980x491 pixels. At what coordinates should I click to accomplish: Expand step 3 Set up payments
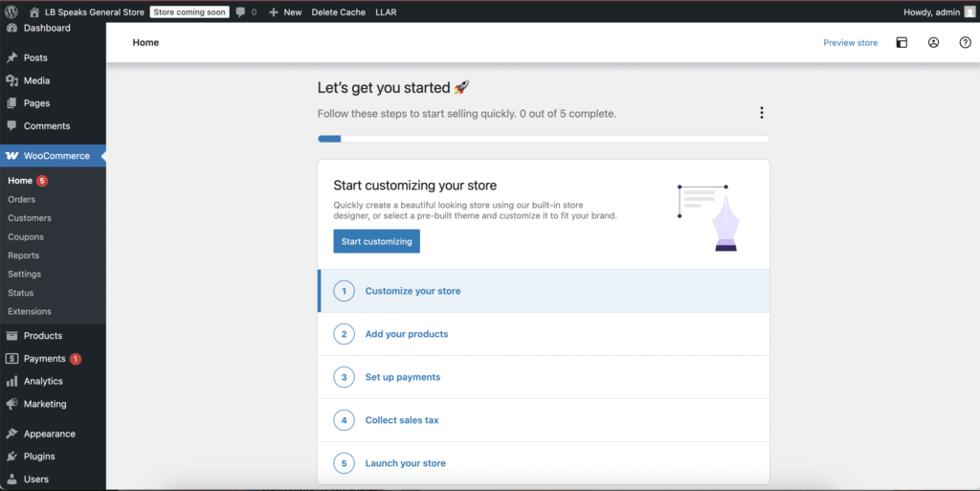(x=403, y=377)
